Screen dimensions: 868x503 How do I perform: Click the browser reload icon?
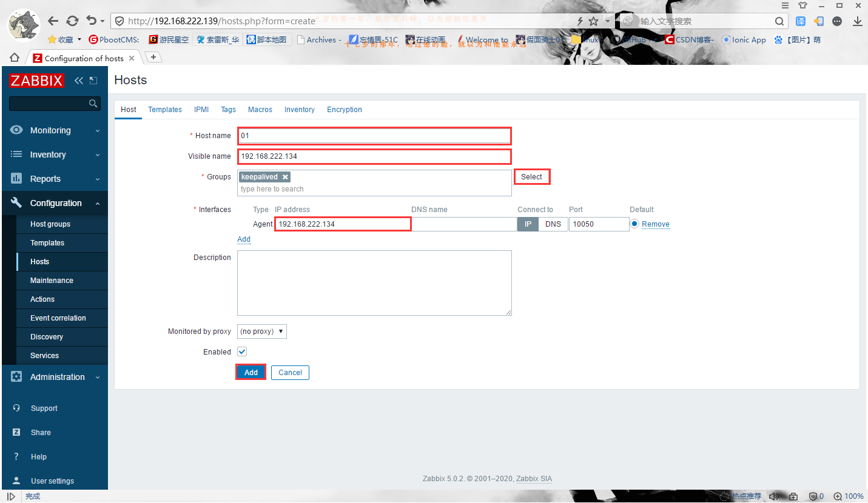pos(72,21)
